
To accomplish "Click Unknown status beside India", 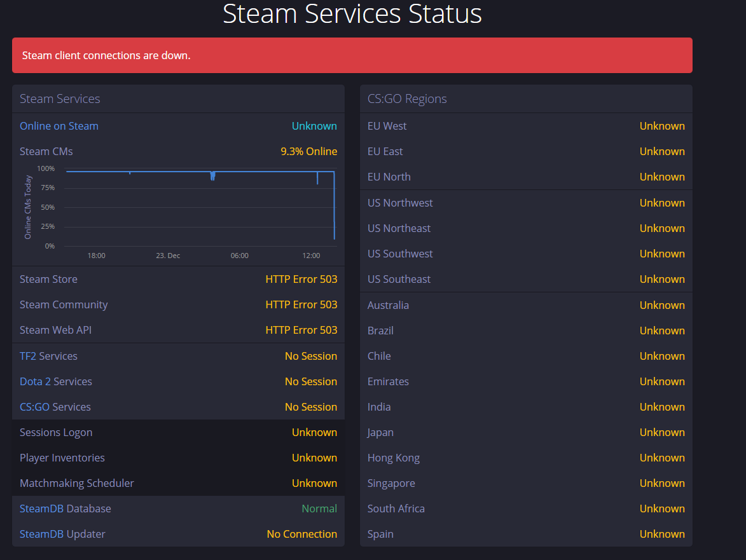I will tap(662, 407).
